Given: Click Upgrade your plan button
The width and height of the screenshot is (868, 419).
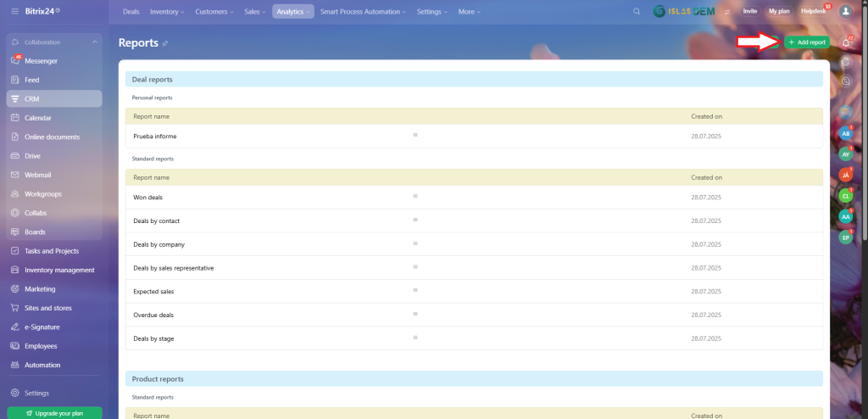Looking at the screenshot, I should (x=54, y=413).
